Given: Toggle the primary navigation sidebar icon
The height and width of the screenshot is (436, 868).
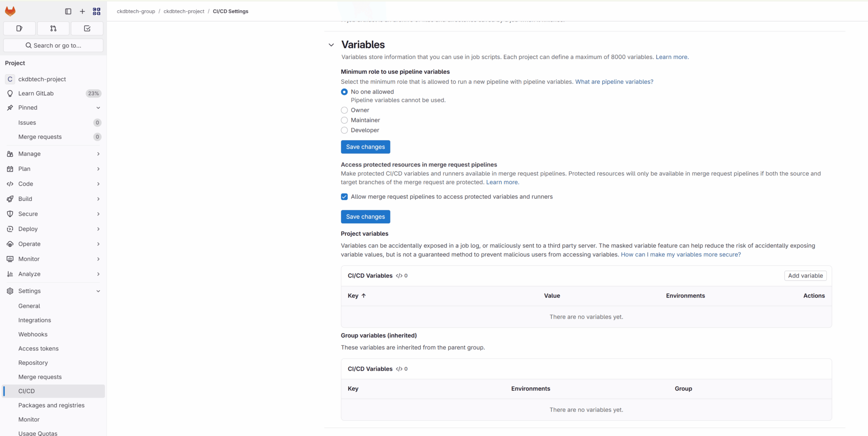Looking at the screenshot, I should click(x=68, y=11).
